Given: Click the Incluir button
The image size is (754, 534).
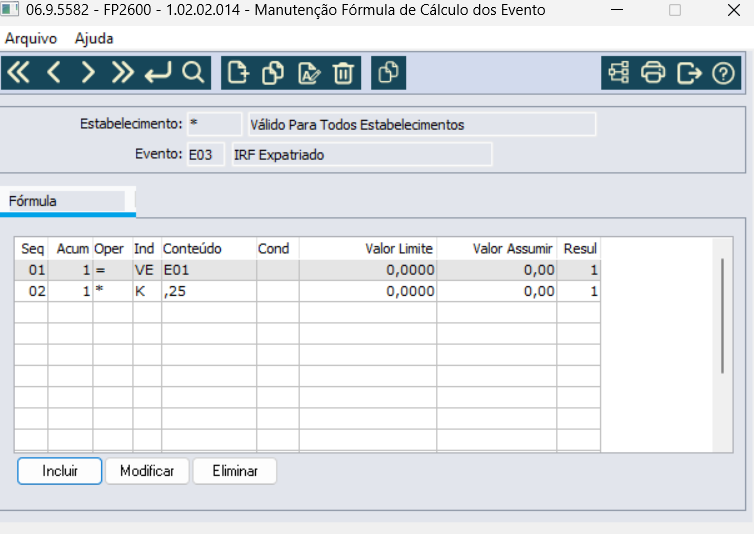Looking at the screenshot, I should coord(60,470).
